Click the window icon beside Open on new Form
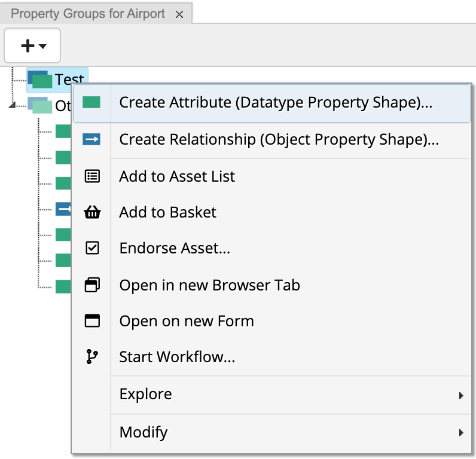476x459 pixels. click(92, 321)
